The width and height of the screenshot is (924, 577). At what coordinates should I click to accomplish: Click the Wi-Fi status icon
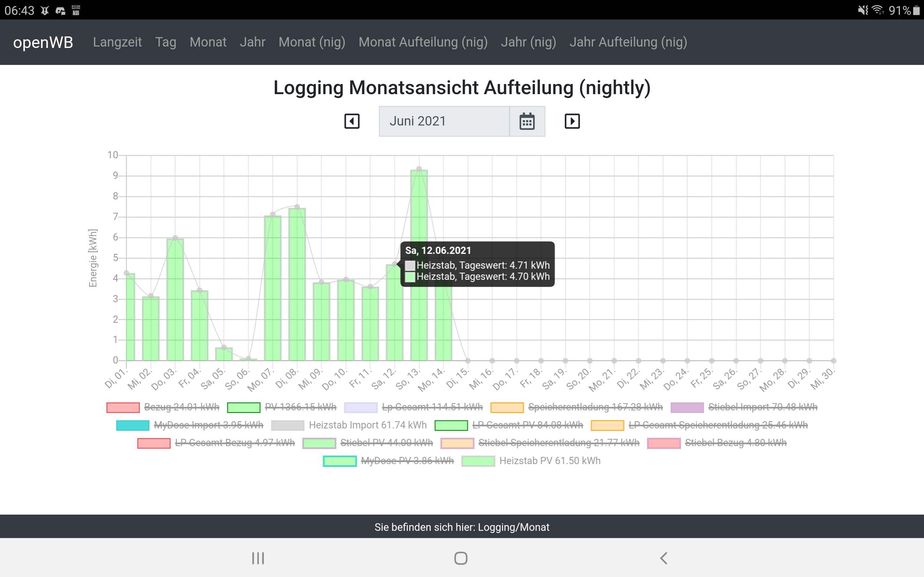click(877, 10)
